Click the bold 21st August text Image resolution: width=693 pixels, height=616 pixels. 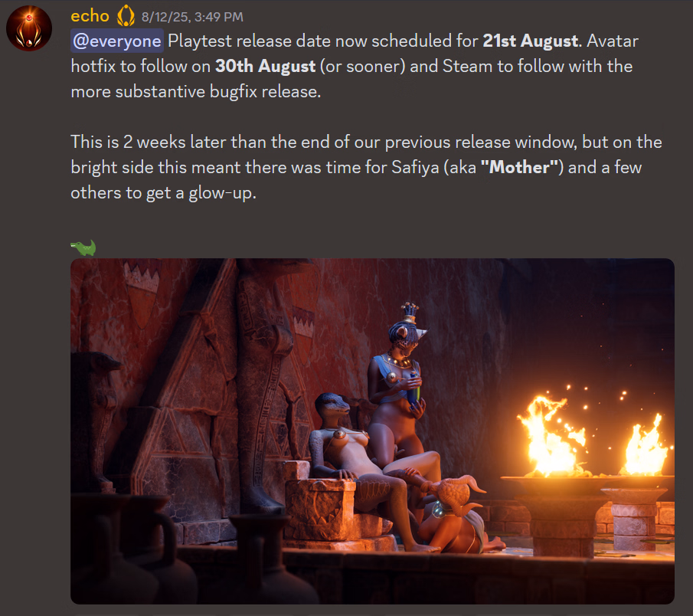(531, 41)
